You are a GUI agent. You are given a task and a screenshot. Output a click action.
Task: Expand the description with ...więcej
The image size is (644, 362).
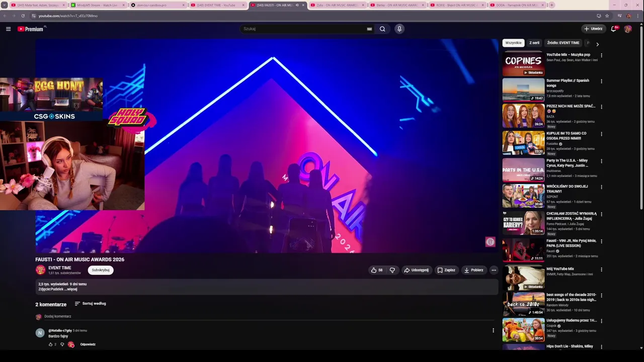71,289
